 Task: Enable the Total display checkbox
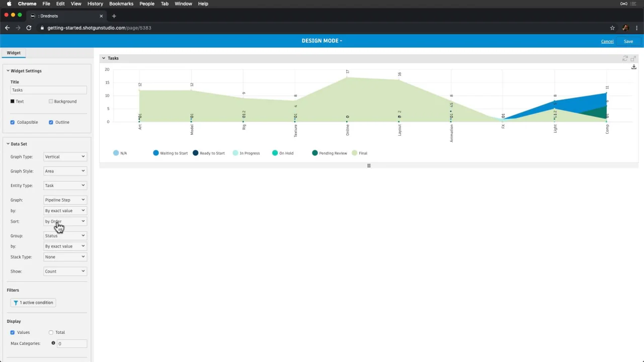coord(51,332)
